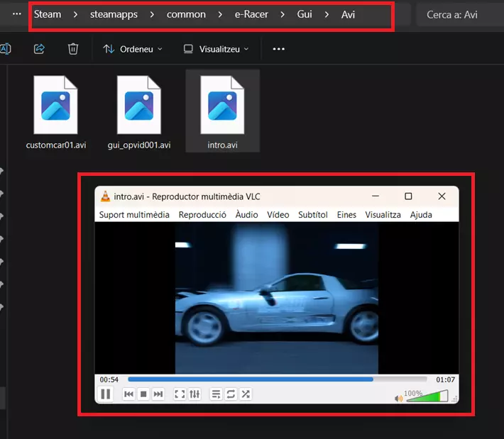This screenshot has height=439, width=504.
Task: Show extended settings (equalizer icon)
Action: pos(195,394)
